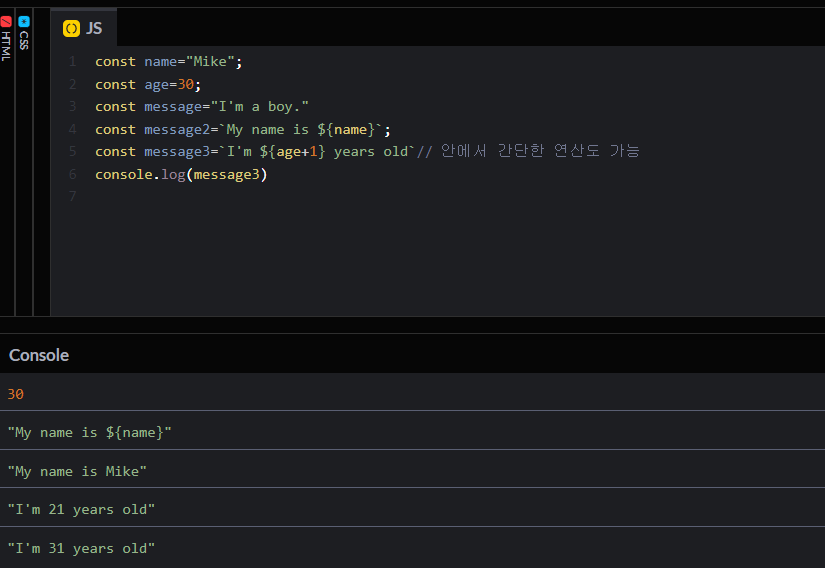825x568 pixels.
Task: Click line number 4 in gutter
Action: [x=73, y=129]
